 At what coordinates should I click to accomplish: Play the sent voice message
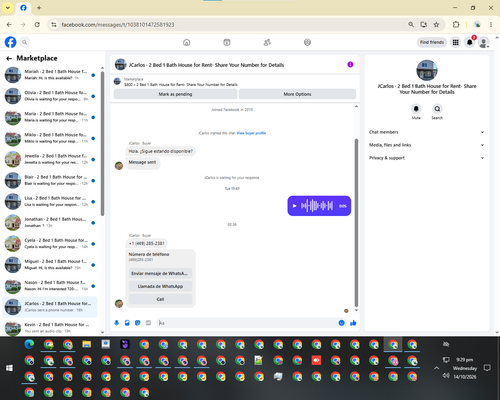pos(294,206)
